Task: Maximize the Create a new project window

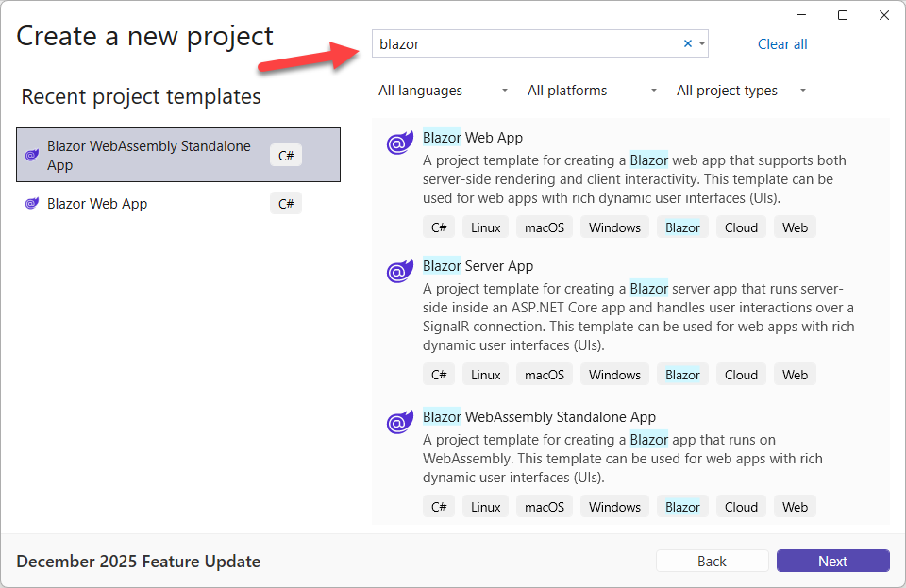Action: pyautogui.click(x=843, y=15)
